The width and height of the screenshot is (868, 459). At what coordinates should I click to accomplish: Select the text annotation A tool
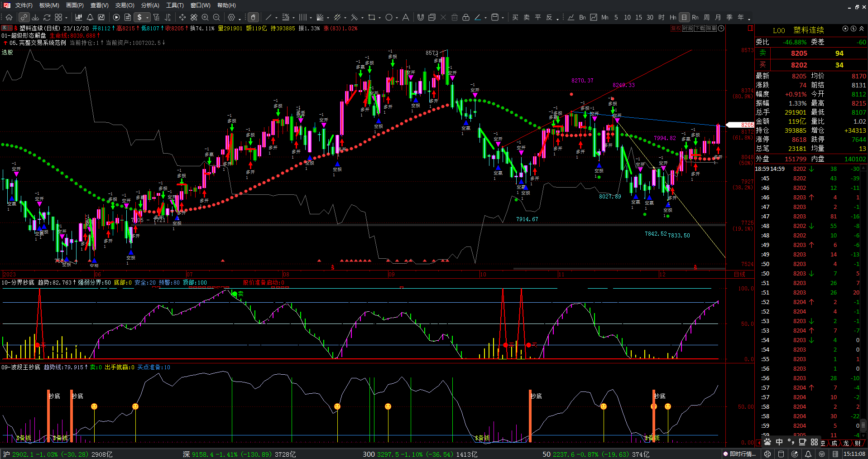coord(406,17)
